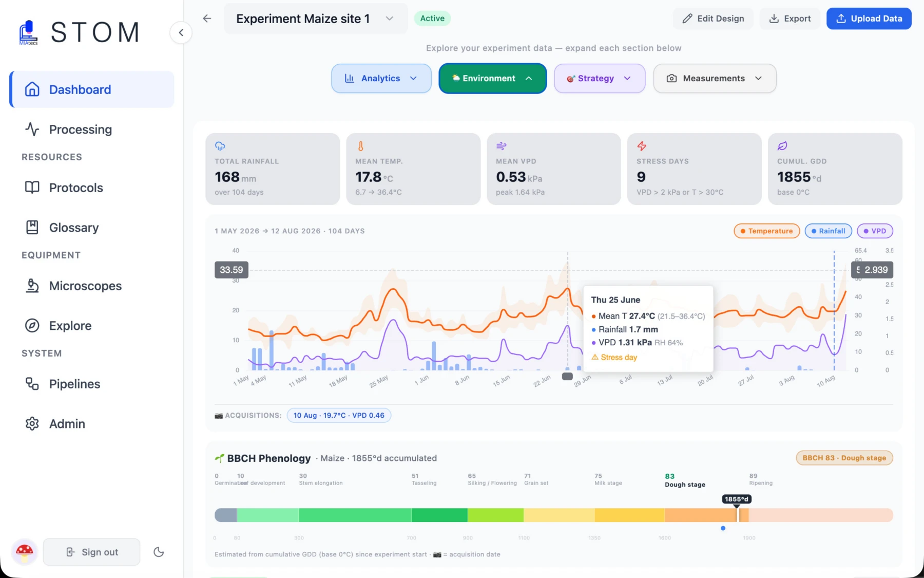Click the Edit Design button
924x578 pixels.
click(713, 18)
